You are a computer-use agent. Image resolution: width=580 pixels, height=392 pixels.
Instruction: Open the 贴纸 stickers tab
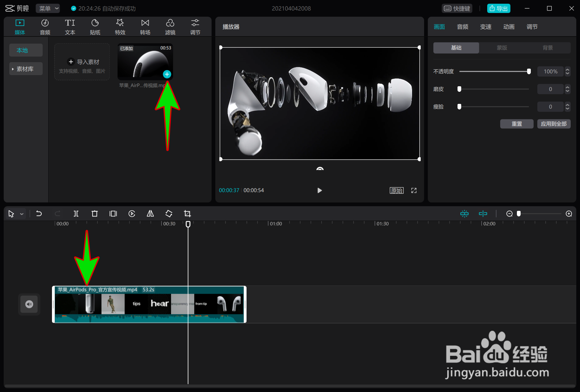click(x=95, y=27)
